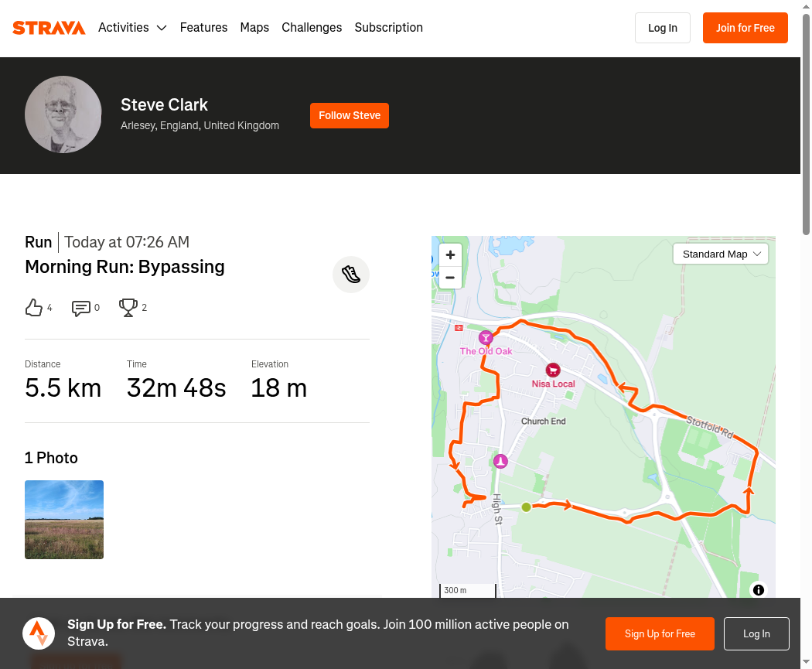Zoom out on the map
The height and width of the screenshot is (669, 812).
click(x=450, y=278)
